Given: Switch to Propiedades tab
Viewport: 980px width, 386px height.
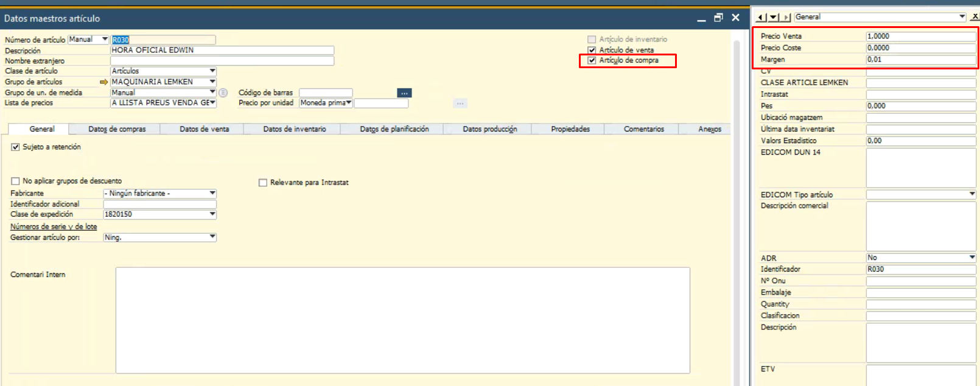Looking at the screenshot, I should pos(570,129).
